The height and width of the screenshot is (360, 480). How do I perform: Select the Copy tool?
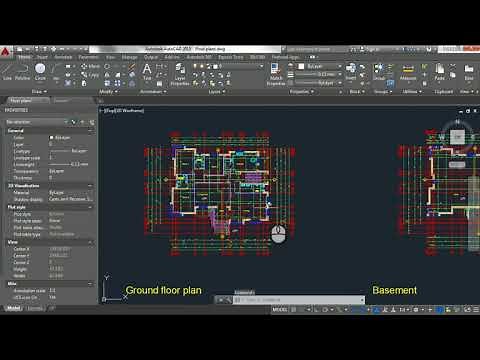pos(90,75)
